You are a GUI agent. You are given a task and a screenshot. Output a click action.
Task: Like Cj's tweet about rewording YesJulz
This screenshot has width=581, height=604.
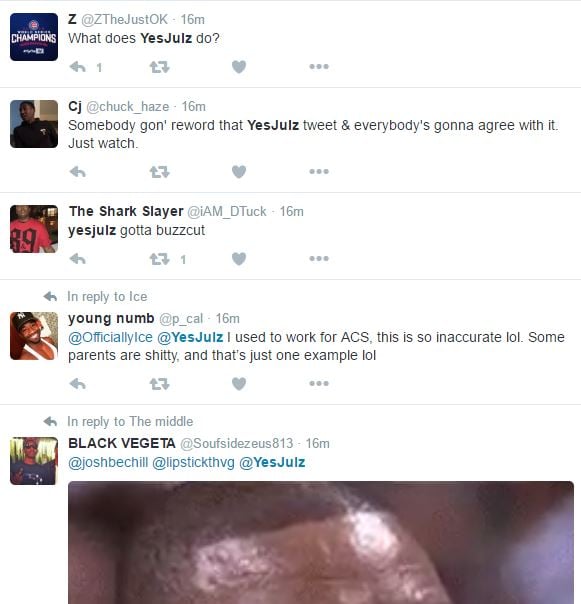click(239, 171)
